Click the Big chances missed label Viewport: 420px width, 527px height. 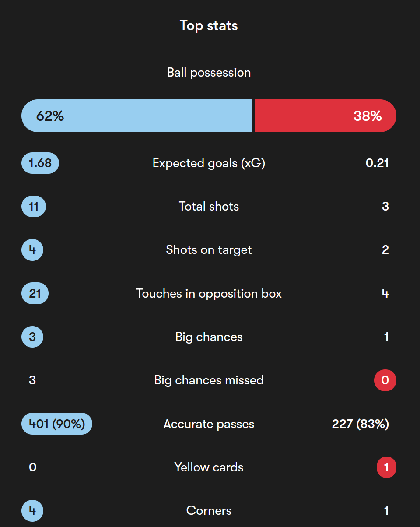click(209, 380)
